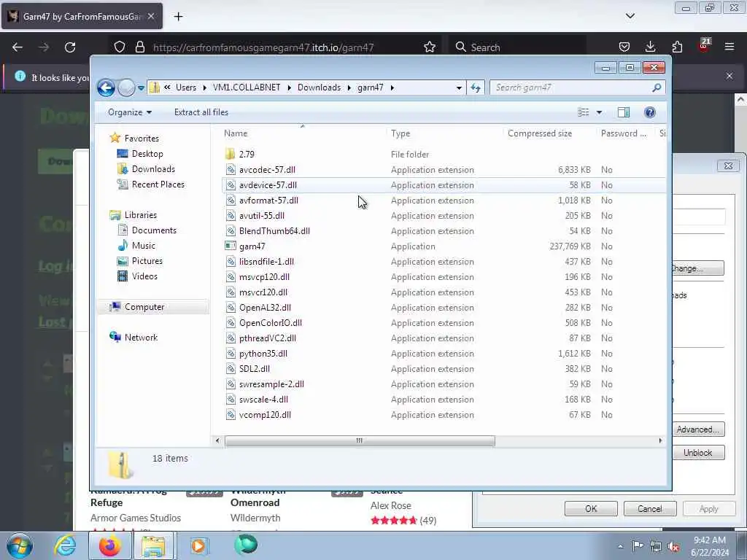747x560 pixels.
Task: Expand the arrow after garn47 breadcrumb
Action: [392, 87]
